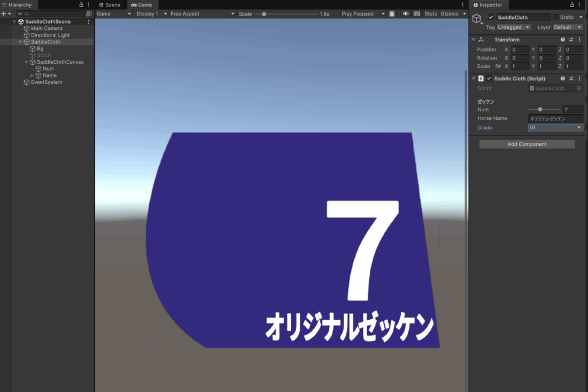This screenshot has height=392, width=588.
Task: Open the Grade dropdown showing GI
Action: (555, 128)
